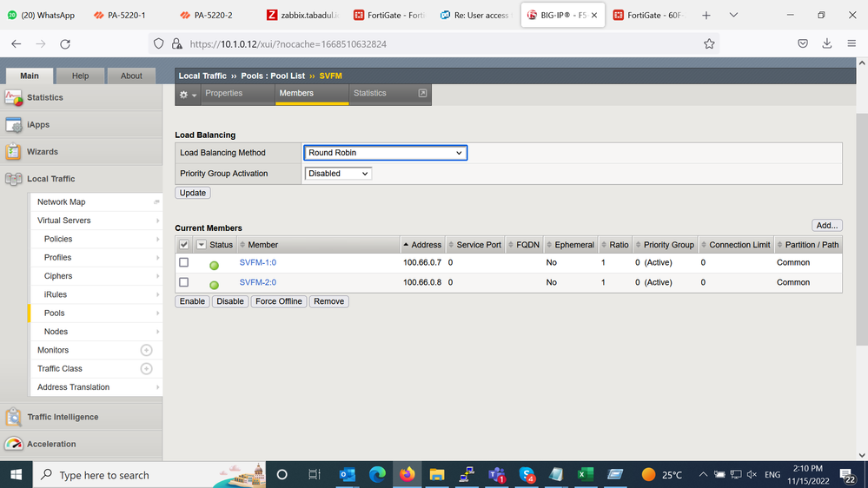
Task: Expand Nodes submenu
Action: [x=158, y=332]
